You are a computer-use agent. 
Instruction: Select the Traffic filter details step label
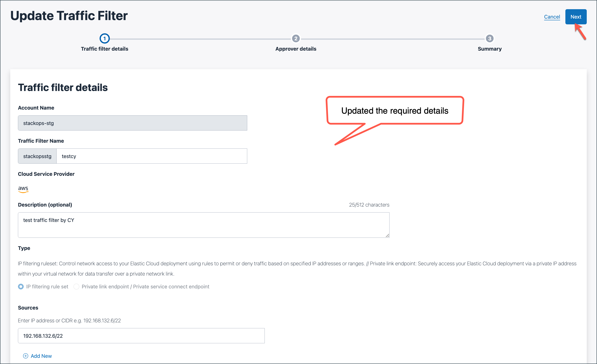pyautogui.click(x=104, y=49)
